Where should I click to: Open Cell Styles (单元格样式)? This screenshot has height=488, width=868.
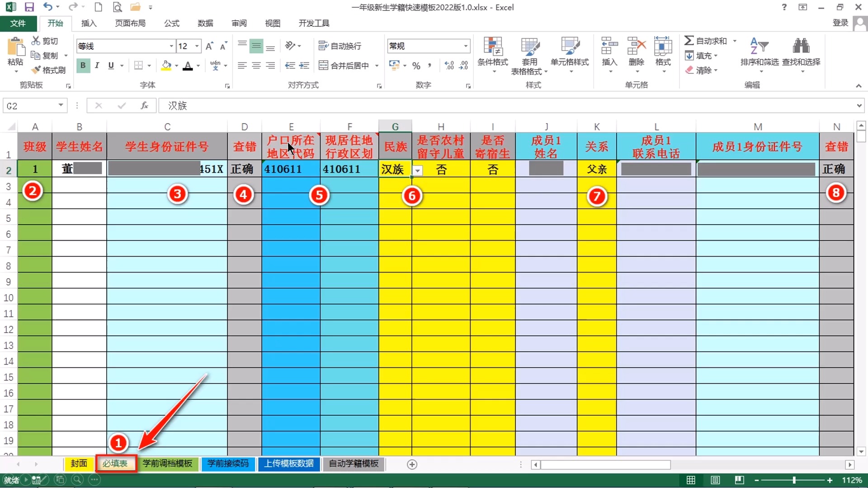(x=570, y=55)
